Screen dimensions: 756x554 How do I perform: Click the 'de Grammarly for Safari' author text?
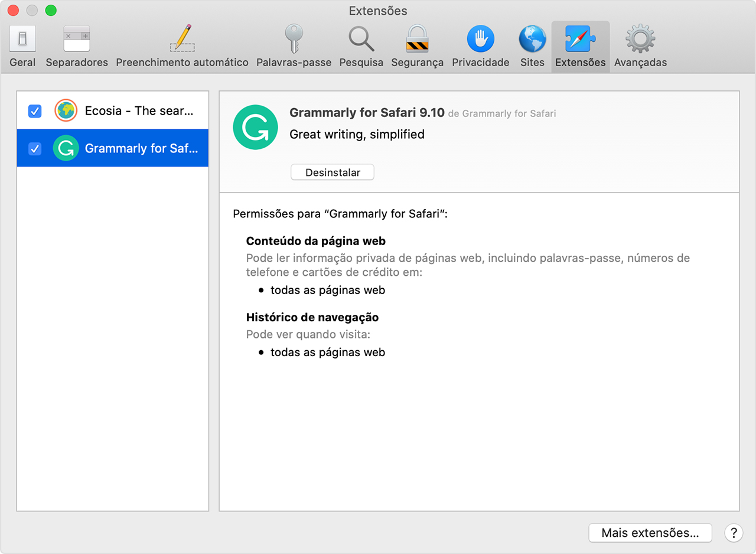502,113
